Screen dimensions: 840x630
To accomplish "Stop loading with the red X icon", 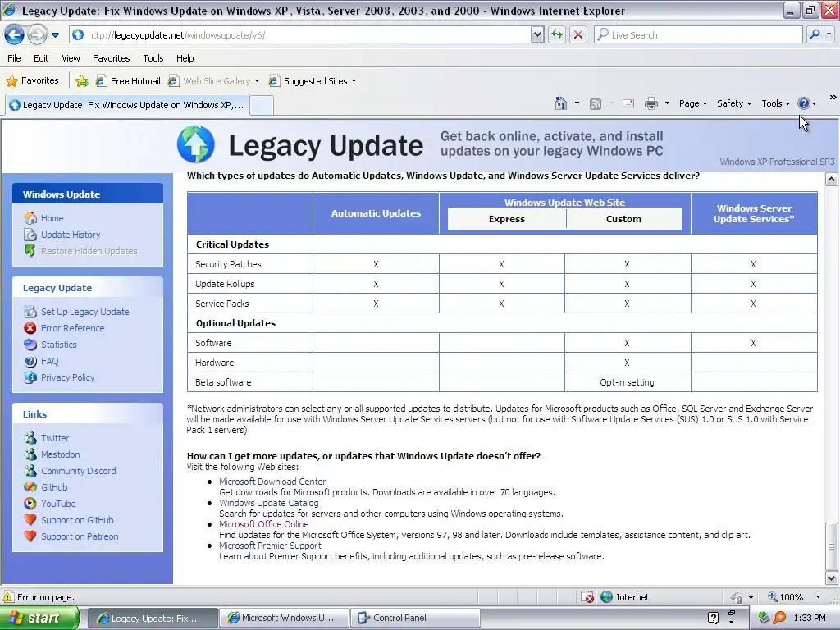I will tap(578, 35).
